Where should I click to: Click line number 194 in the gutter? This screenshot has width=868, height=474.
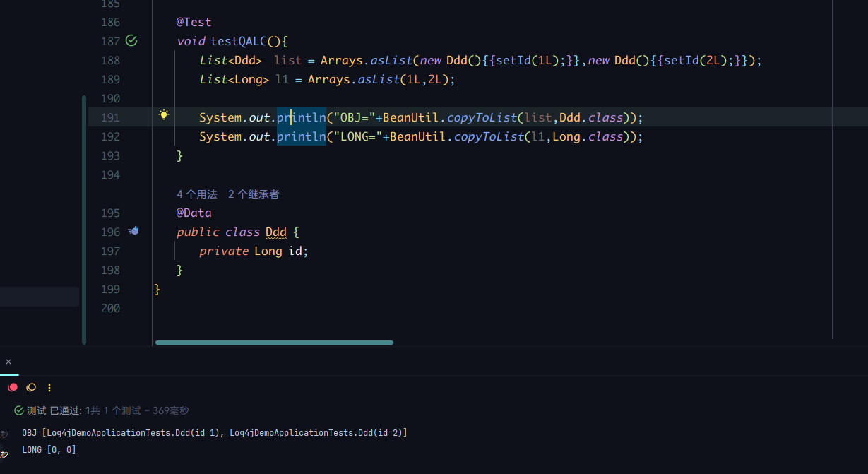(109, 174)
